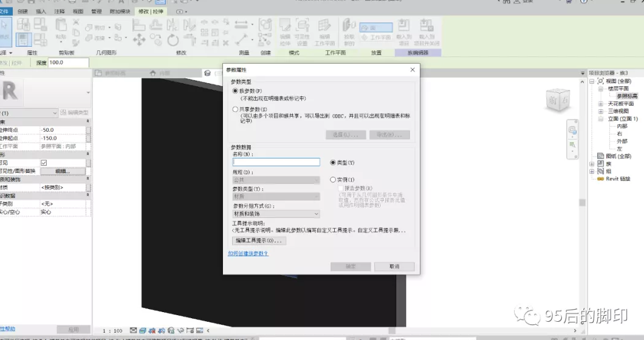Tick the 报告参数 checkbox
644x340 pixels.
click(341, 188)
